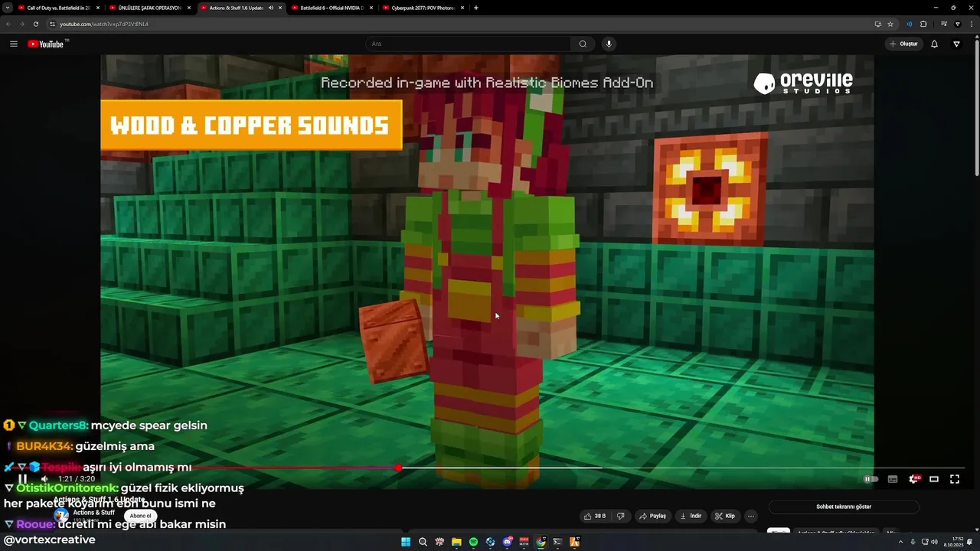The image size is (980, 551).
Task: Open the terminal app in the taskbar
Action: click(557, 542)
